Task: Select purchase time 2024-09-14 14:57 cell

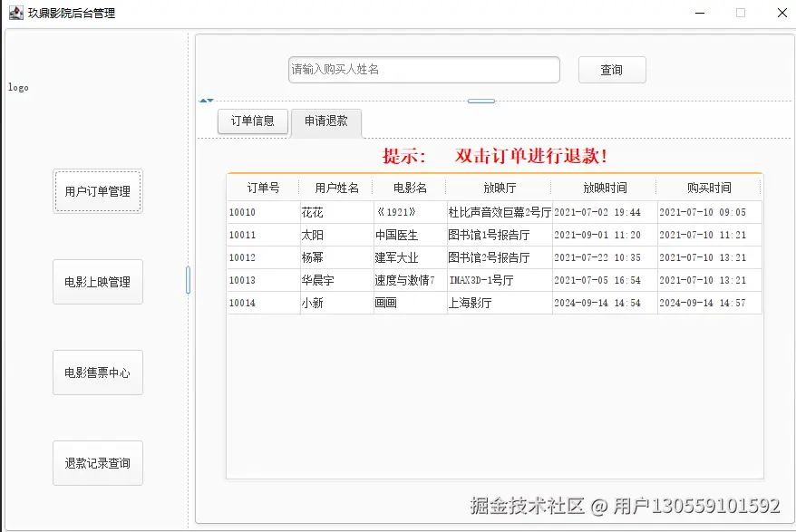Action: 710,303
